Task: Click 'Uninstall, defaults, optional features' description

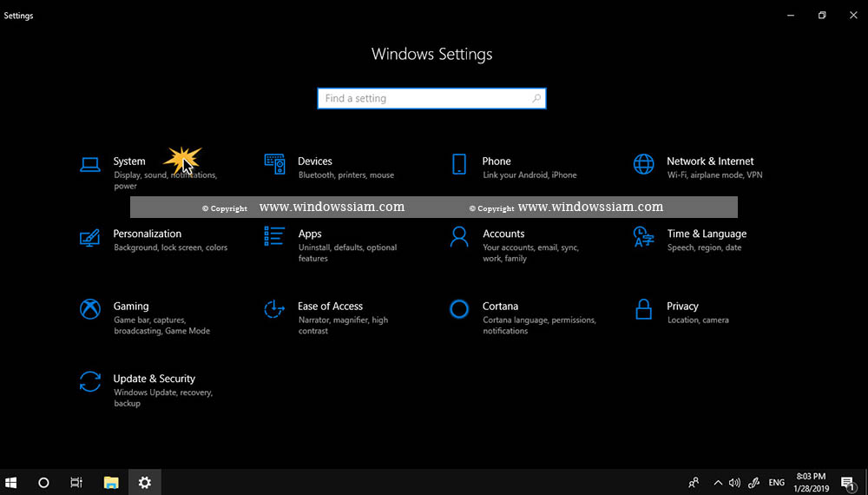Action: (x=348, y=253)
